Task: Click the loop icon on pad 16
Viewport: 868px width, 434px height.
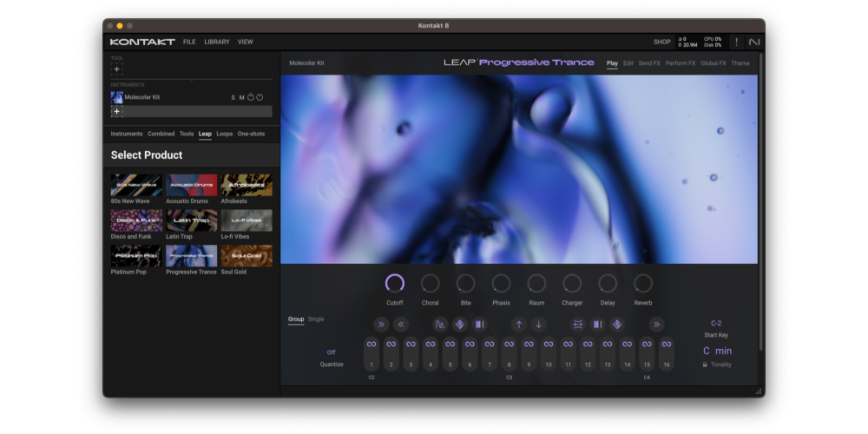Action: (667, 345)
